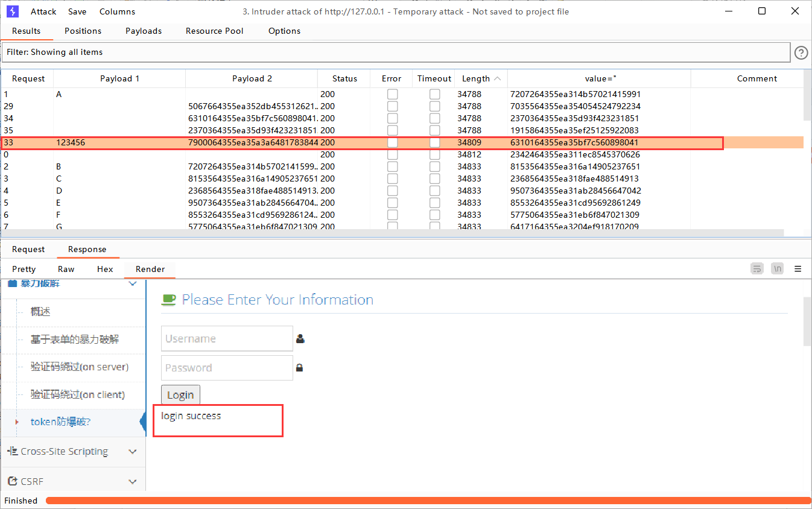The image size is (812, 509).
Task: Select the Render view tab
Action: click(x=150, y=269)
